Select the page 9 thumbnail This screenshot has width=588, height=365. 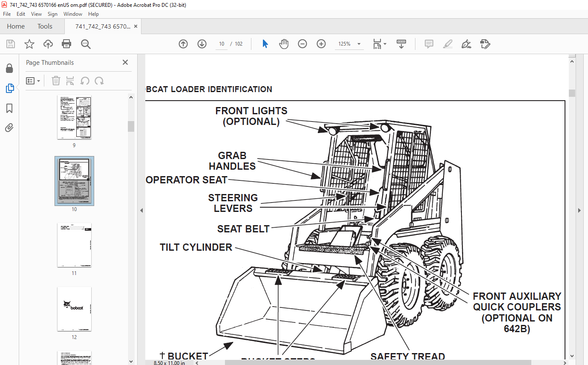(x=74, y=117)
